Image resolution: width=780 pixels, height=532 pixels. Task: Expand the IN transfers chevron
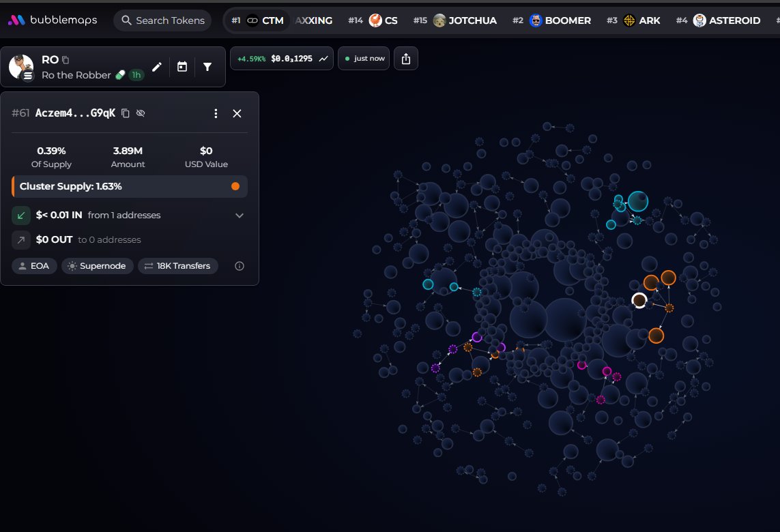click(240, 216)
